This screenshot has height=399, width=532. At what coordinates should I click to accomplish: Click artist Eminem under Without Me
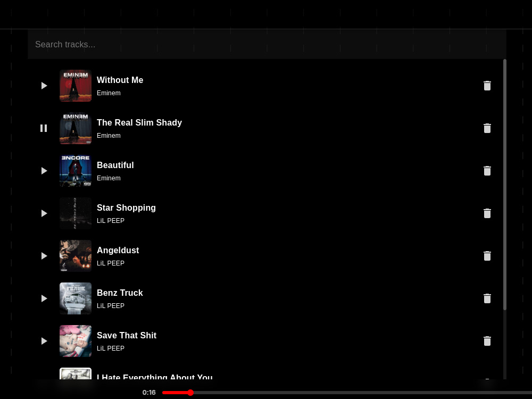(109, 93)
